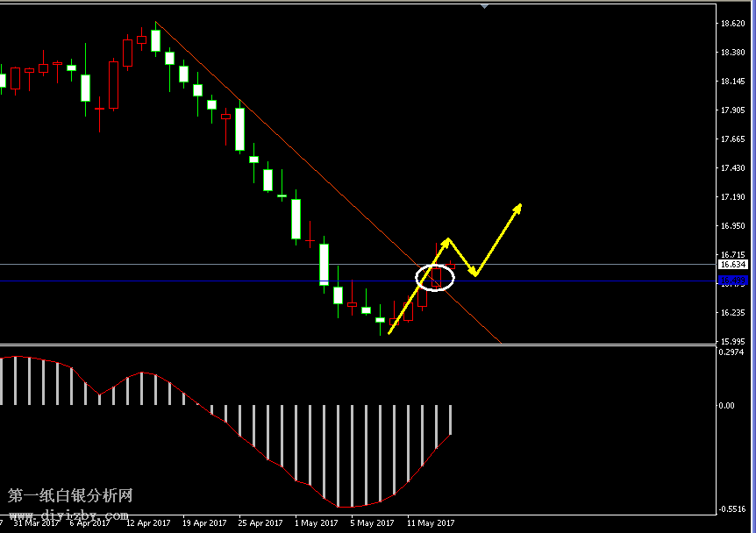This screenshot has width=756, height=533.
Task: Click the 17.190 price axis label
Action: (731, 197)
